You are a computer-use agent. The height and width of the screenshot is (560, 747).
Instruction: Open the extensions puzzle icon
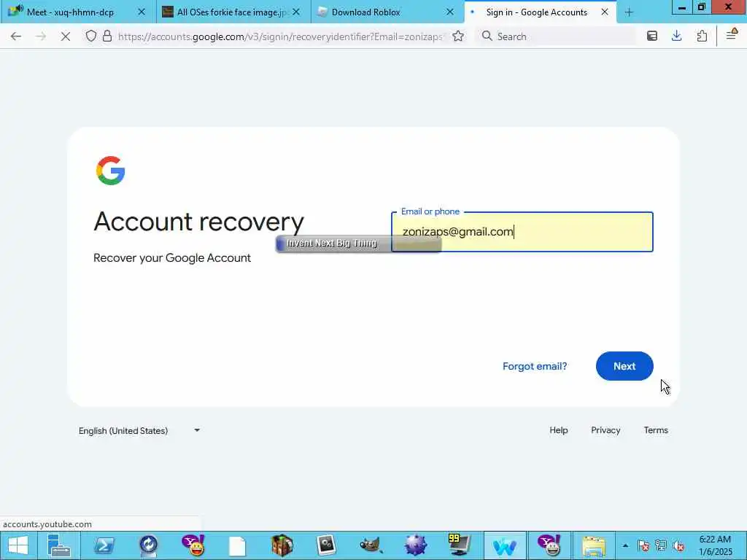pyautogui.click(x=702, y=36)
